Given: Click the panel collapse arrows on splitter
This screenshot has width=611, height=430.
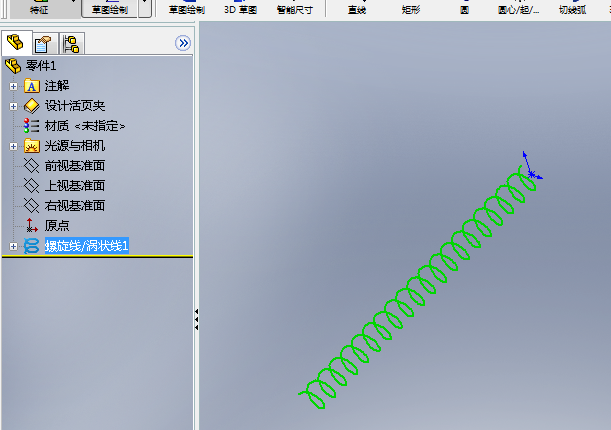Looking at the screenshot, I should pos(196,319).
